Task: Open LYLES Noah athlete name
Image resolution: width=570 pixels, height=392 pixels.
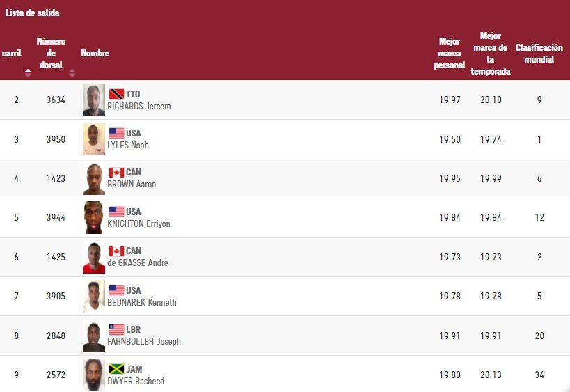Action: [x=128, y=146]
